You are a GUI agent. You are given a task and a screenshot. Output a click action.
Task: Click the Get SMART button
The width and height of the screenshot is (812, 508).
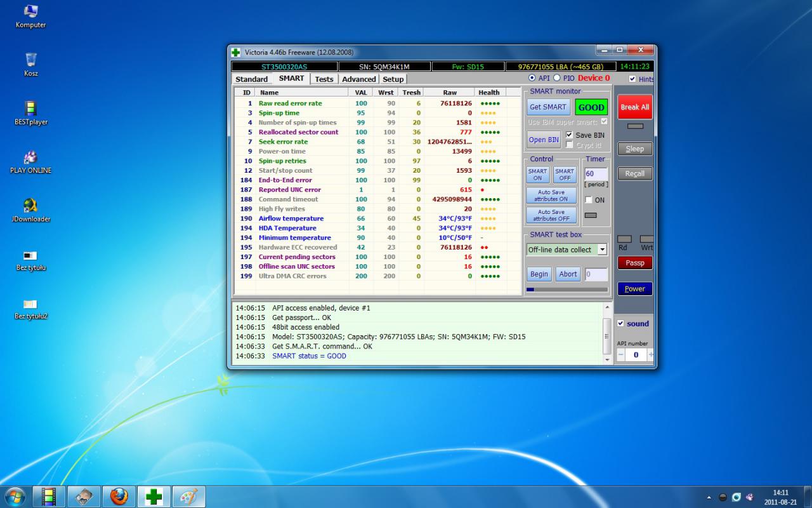point(548,107)
